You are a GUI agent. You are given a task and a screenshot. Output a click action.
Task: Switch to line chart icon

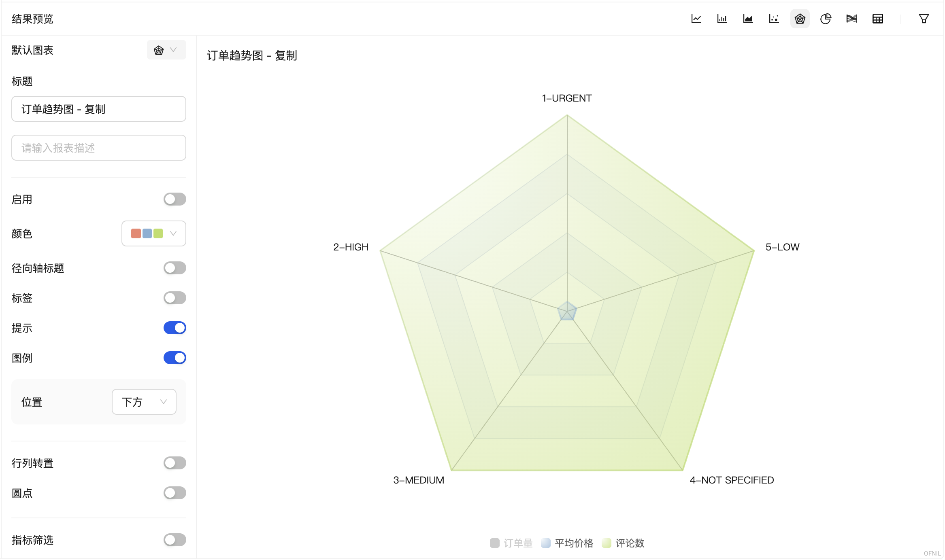(696, 19)
